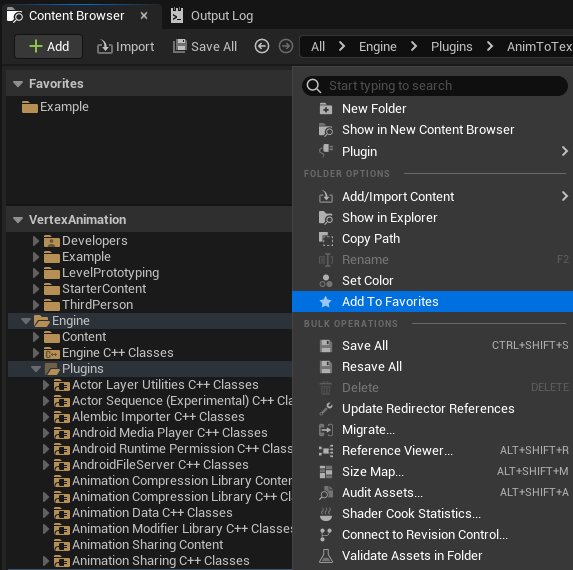This screenshot has width=573, height=570.
Task: Navigate to Engine in breadcrumb path
Action: [377, 47]
